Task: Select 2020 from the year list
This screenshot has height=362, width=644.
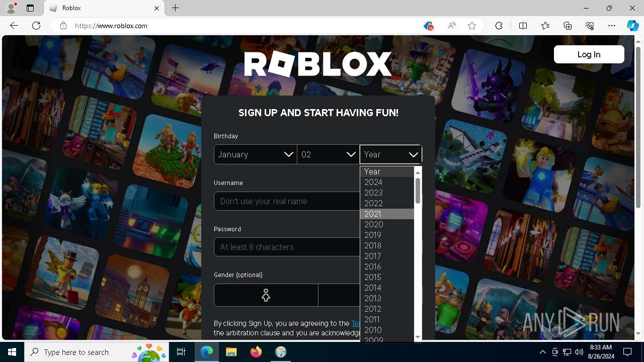Action: [x=387, y=224]
